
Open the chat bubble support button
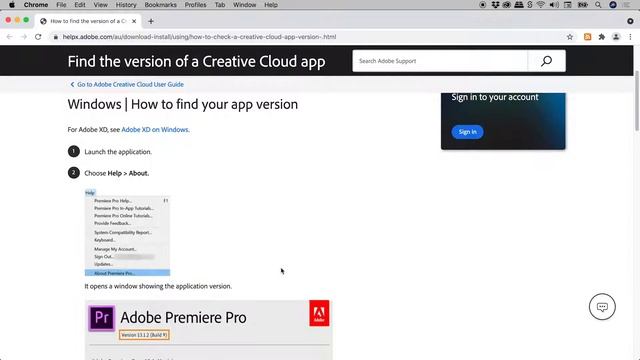coord(602,307)
